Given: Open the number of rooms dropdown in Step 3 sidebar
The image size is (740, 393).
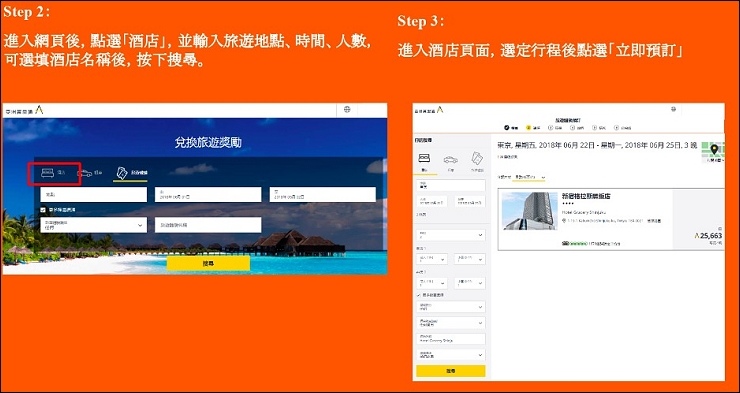Looking at the screenshot, I should pyautogui.click(x=451, y=235).
